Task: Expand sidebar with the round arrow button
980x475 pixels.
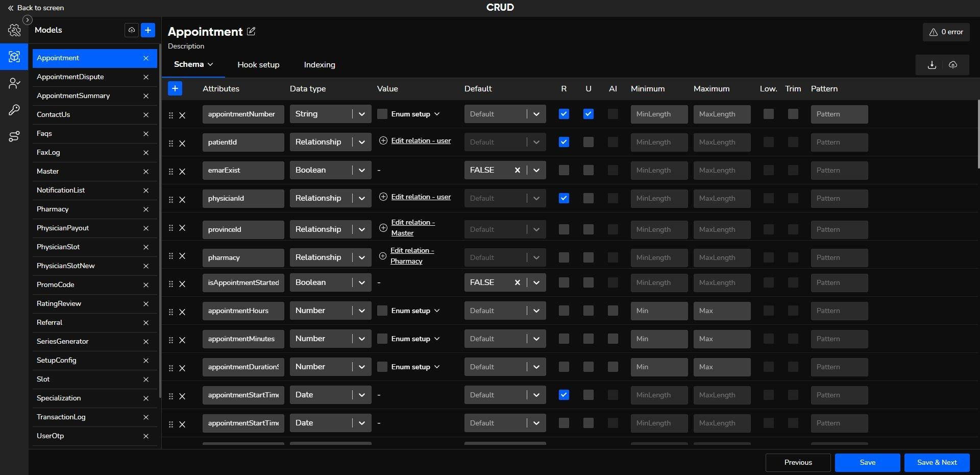Action: [28, 20]
